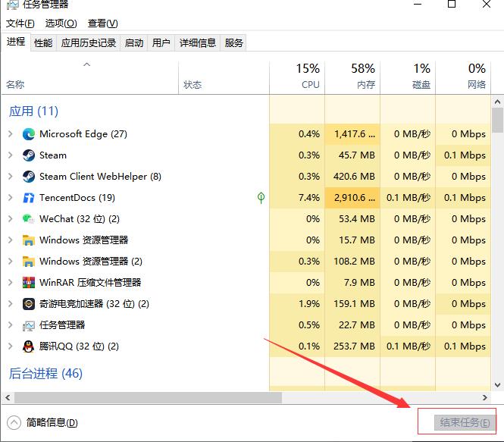Image resolution: width=504 pixels, height=442 pixels.
Task: Click the WeChat app icon
Action: 29,219
